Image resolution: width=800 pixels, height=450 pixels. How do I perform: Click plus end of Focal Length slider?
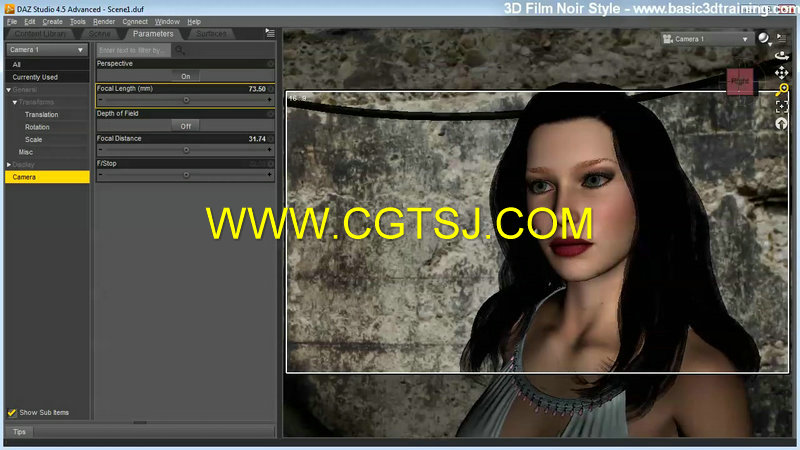click(x=269, y=100)
